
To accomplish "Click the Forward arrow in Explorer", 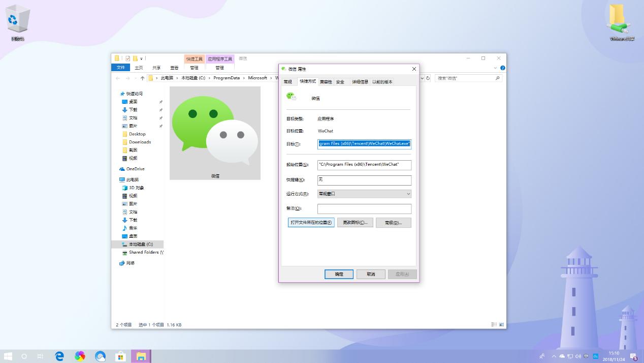I will coord(127,78).
